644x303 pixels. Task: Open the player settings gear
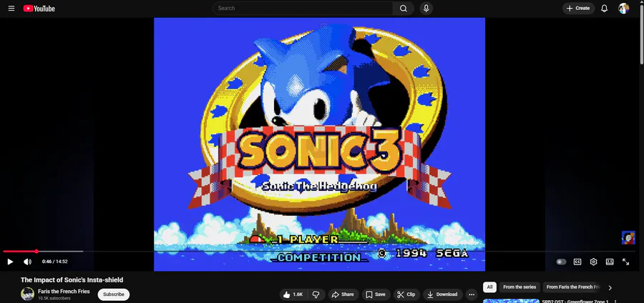pyautogui.click(x=593, y=262)
